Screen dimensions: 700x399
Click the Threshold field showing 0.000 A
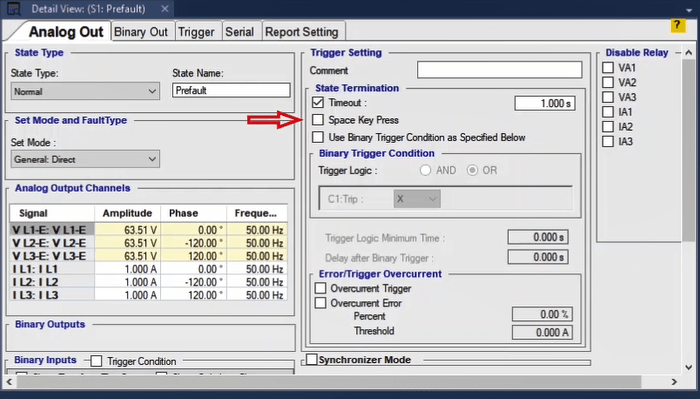[x=542, y=332]
